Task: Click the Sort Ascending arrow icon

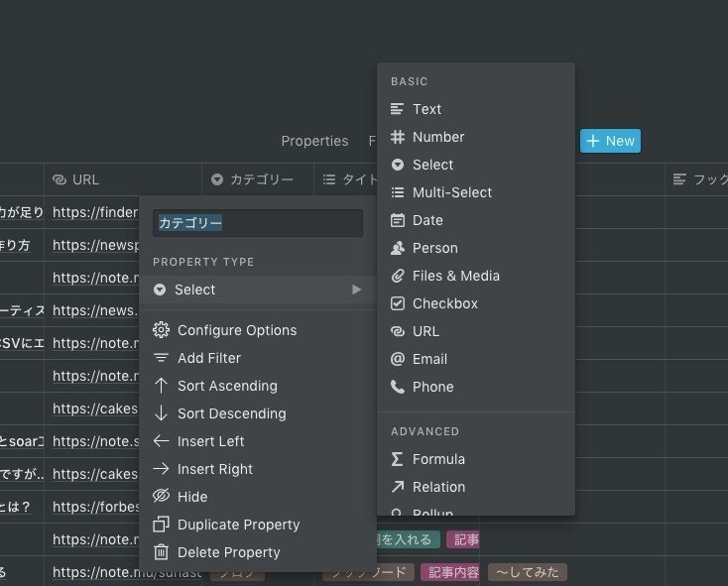Action: (161, 386)
